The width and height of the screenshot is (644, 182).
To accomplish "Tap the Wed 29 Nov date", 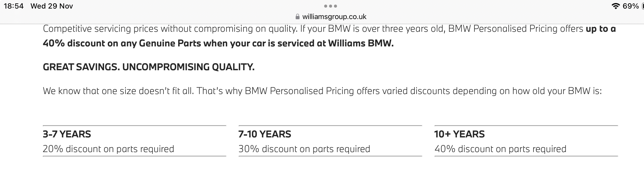I will (52, 6).
